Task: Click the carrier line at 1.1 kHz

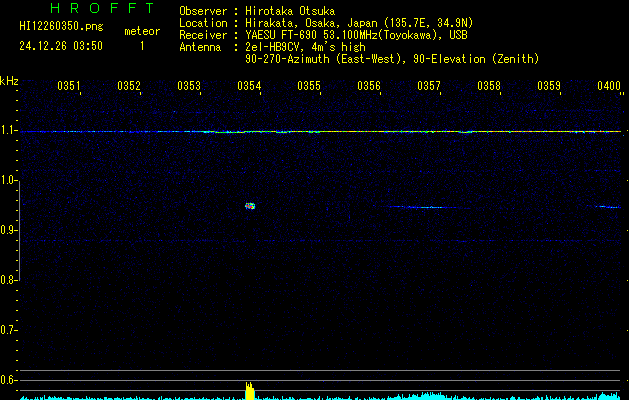Action: tap(321, 132)
